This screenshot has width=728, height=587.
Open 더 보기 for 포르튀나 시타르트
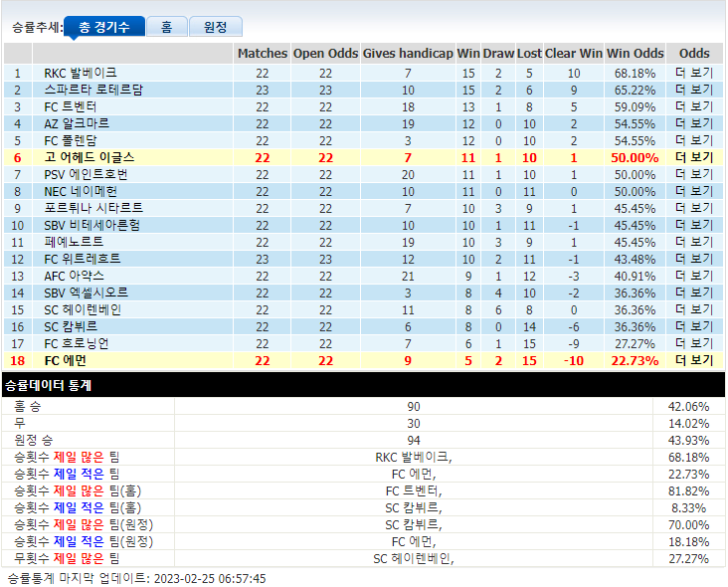point(694,208)
